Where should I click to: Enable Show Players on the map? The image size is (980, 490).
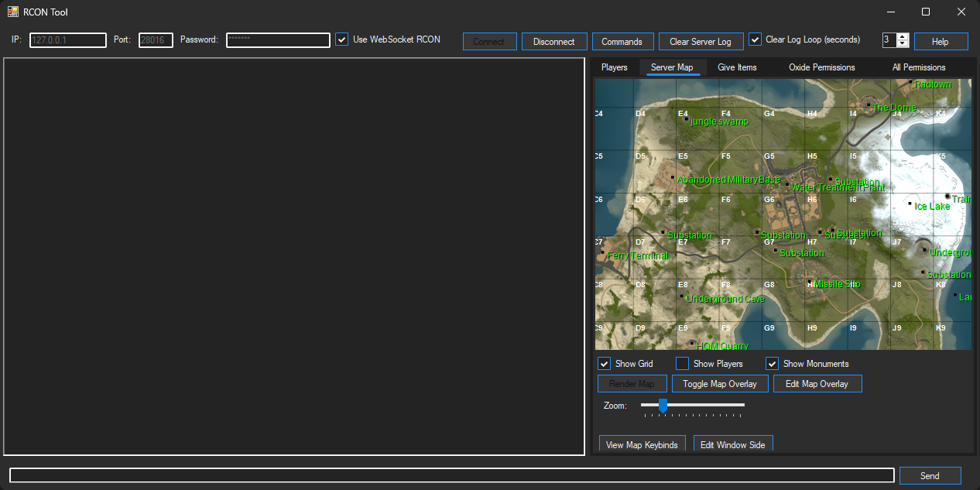click(682, 363)
